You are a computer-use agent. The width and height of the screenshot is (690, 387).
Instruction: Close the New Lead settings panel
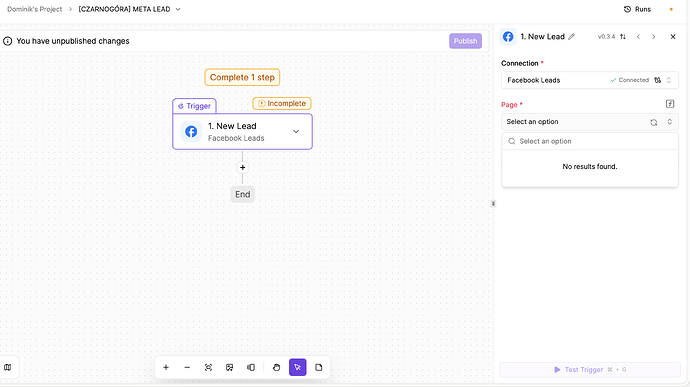coord(673,37)
